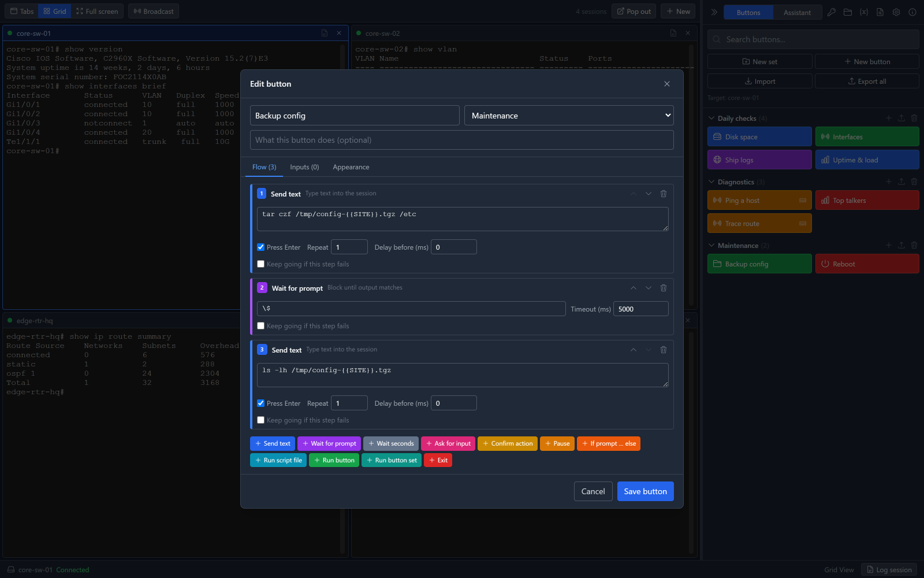The image size is (924, 578).
Task: Export the Maintenance set
Action: coord(901,245)
